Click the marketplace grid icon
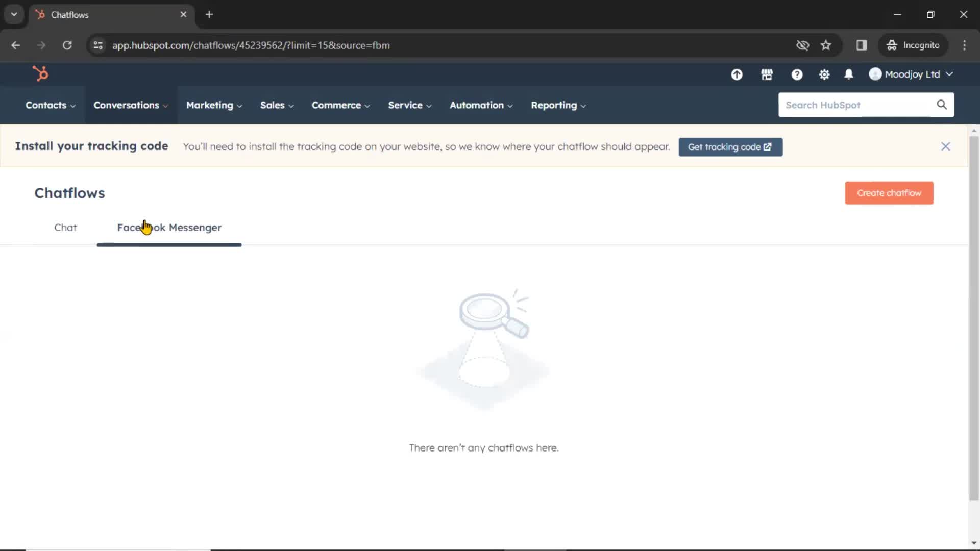 tap(767, 74)
